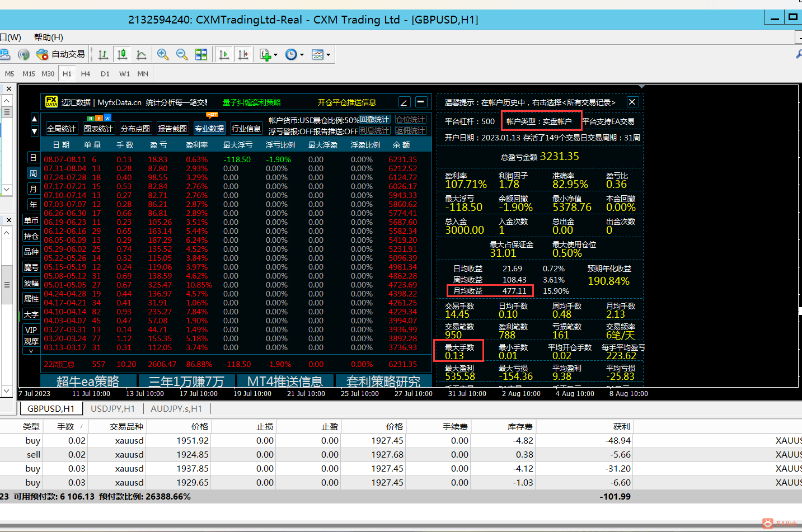Click the vertical scrollbar left of the chart
Image resolution: width=802 pixels, height=532 pixels.
pyautogui.click(x=7, y=284)
